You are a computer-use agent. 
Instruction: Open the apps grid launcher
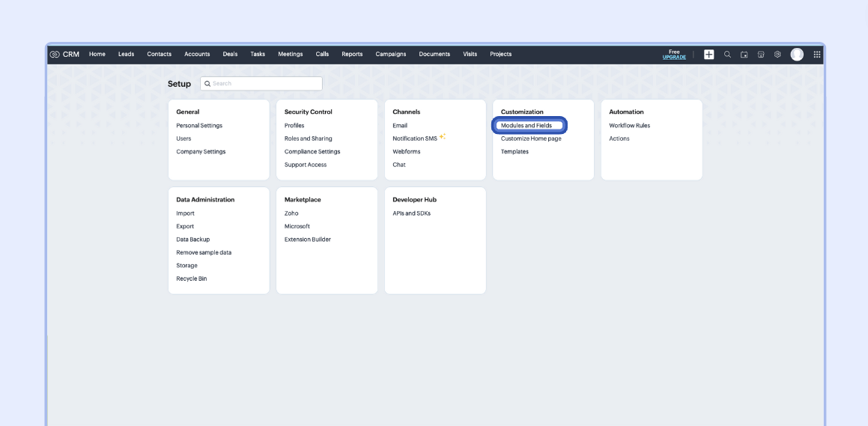[x=816, y=55]
